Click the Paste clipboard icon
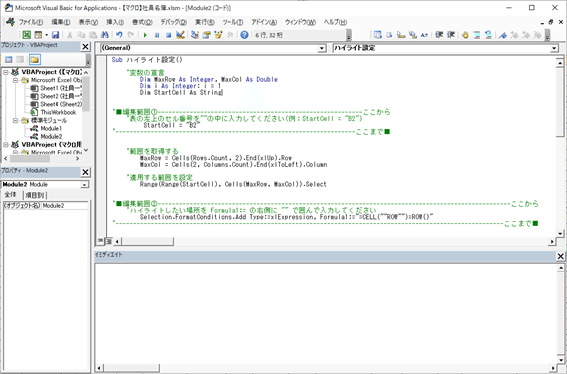Image resolution: width=567 pixels, height=374 pixels. [93, 35]
